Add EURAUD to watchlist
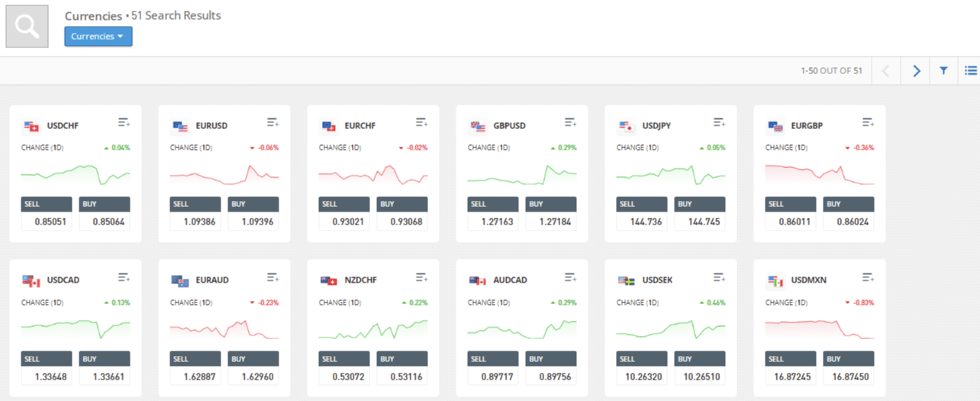The height and width of the screenshot is (401, 980). (x=273, y=276)
